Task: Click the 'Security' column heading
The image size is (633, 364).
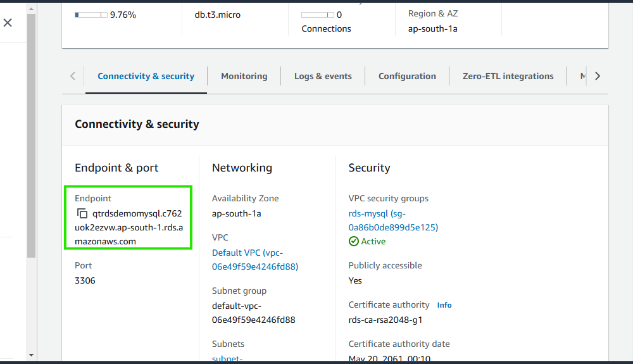Action: (370, 168)
